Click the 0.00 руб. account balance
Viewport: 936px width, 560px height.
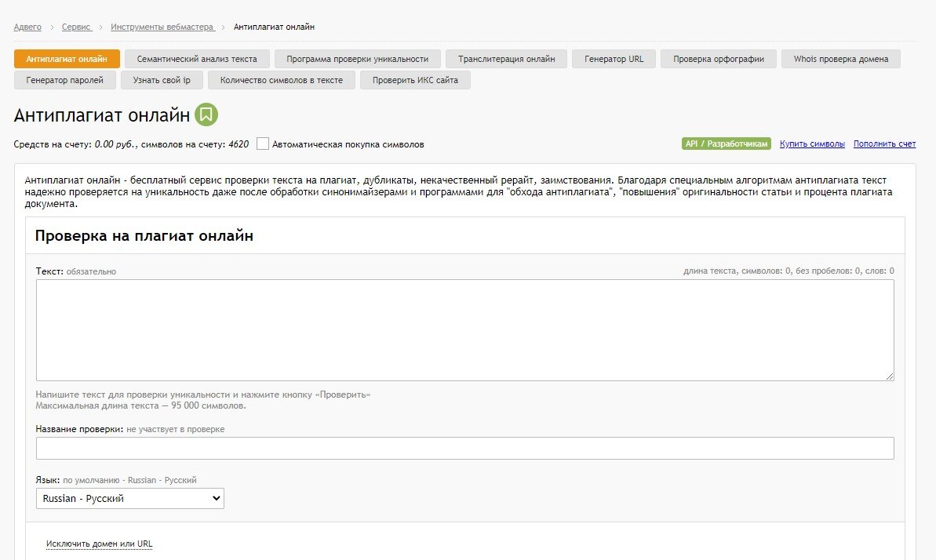point(116,144)
